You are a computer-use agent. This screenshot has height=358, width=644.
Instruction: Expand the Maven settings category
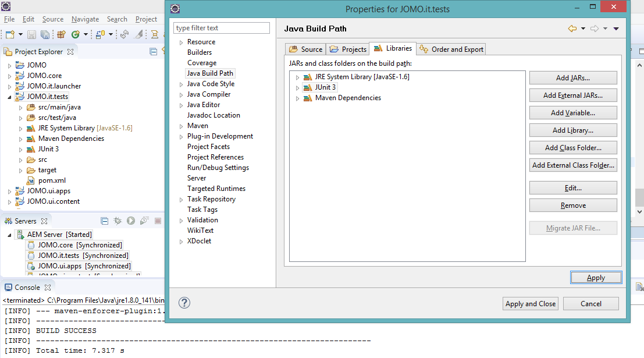coord(180,125)
